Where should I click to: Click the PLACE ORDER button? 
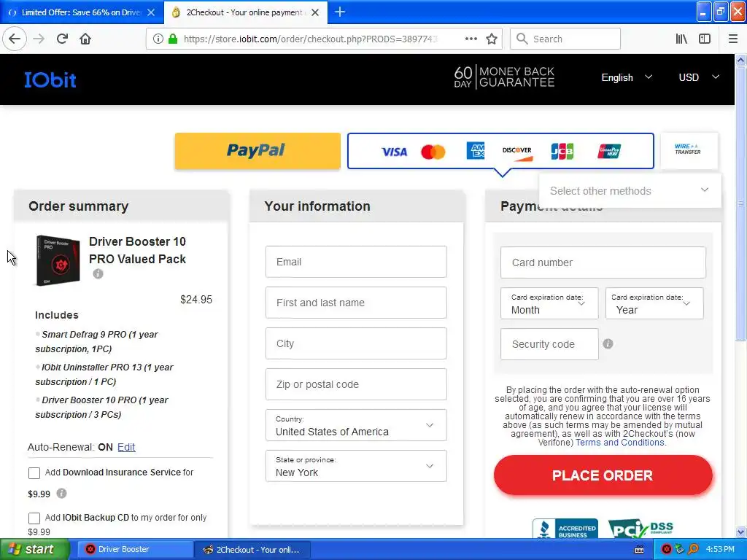[603, 475]
